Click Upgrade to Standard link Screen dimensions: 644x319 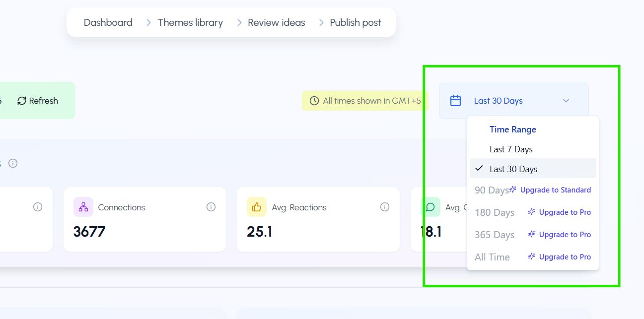pyautogui.click(x=555, y=190)
